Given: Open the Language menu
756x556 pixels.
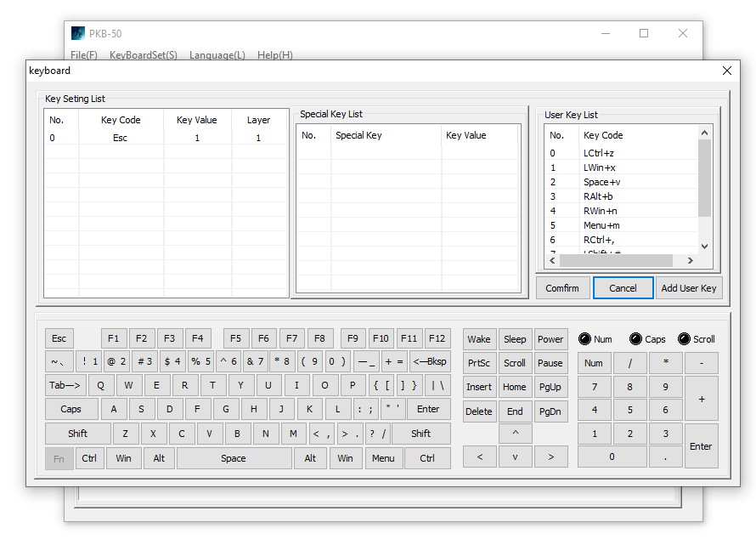Looking at the screenshot, I should (217, 55).
